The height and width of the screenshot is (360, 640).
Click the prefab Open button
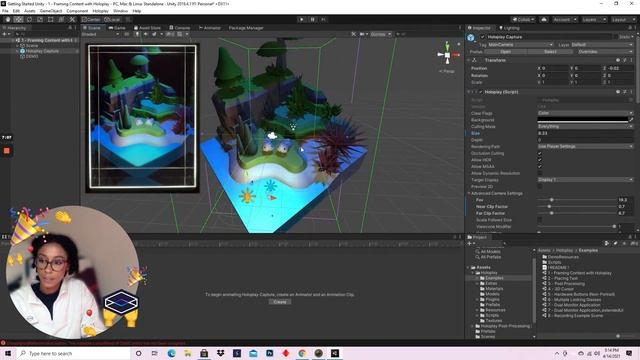tap(505, 52)
